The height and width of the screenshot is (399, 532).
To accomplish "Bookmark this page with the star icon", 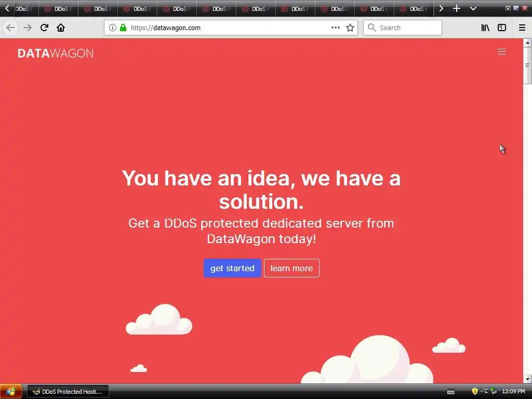I will tap(350, 28).
